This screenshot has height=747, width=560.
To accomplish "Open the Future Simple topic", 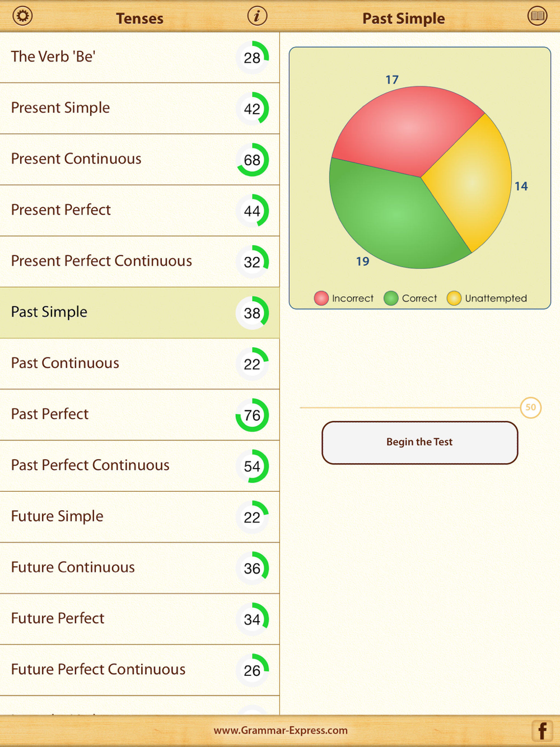I will 139,517.
